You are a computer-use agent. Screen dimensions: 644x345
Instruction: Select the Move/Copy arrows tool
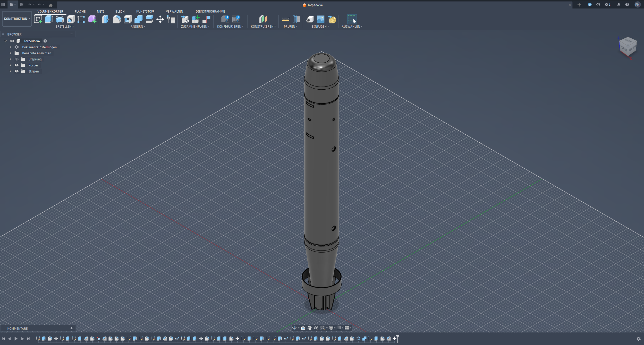(160, 19)
